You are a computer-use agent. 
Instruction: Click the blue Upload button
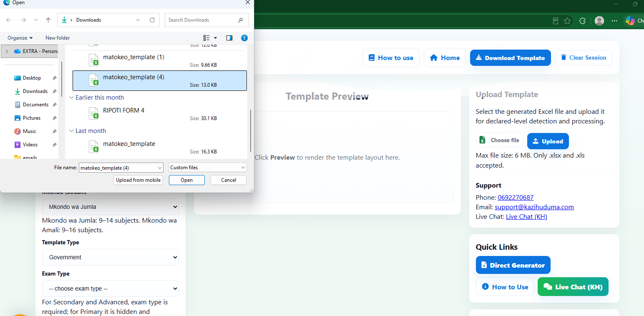pos(548,141)
